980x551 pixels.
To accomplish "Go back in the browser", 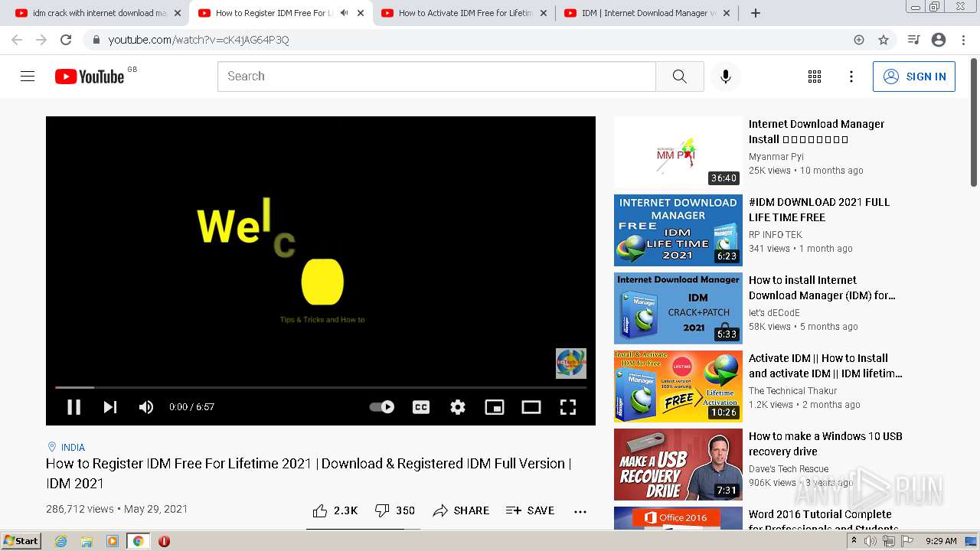I will pyautogui.click(x=17, y=40).
